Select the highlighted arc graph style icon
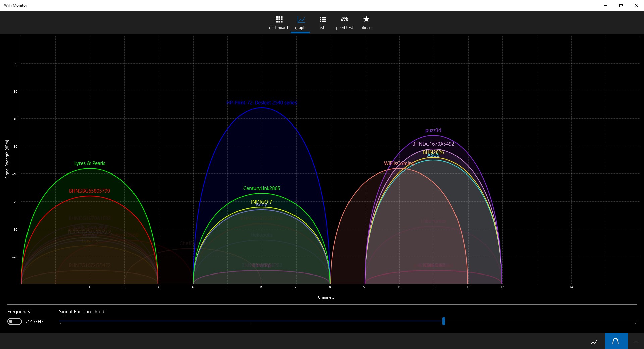 (616, 341)
